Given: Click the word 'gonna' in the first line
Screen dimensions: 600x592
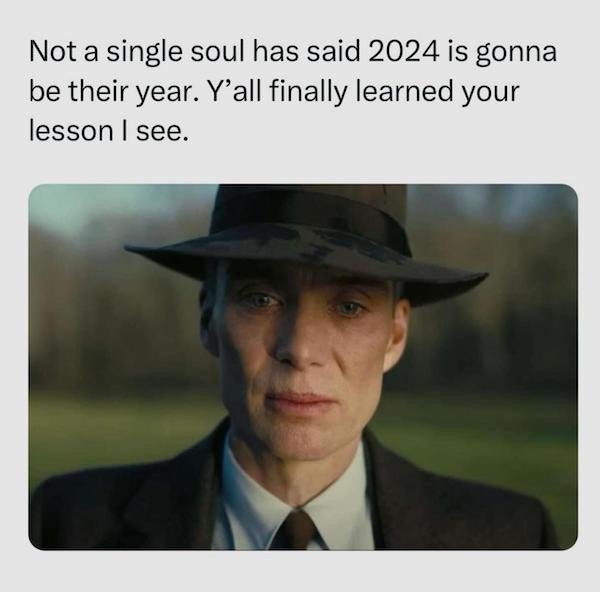Looking at the screenshot, I should coord(516,55).
